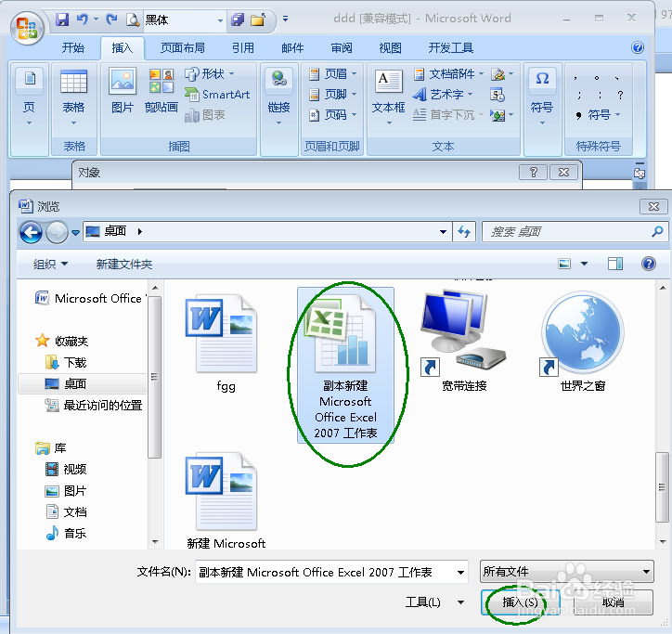The width and height of the screenshot is (672, 634).
Task: Switch to the View (视图) tab
Action: coord(390,48)
